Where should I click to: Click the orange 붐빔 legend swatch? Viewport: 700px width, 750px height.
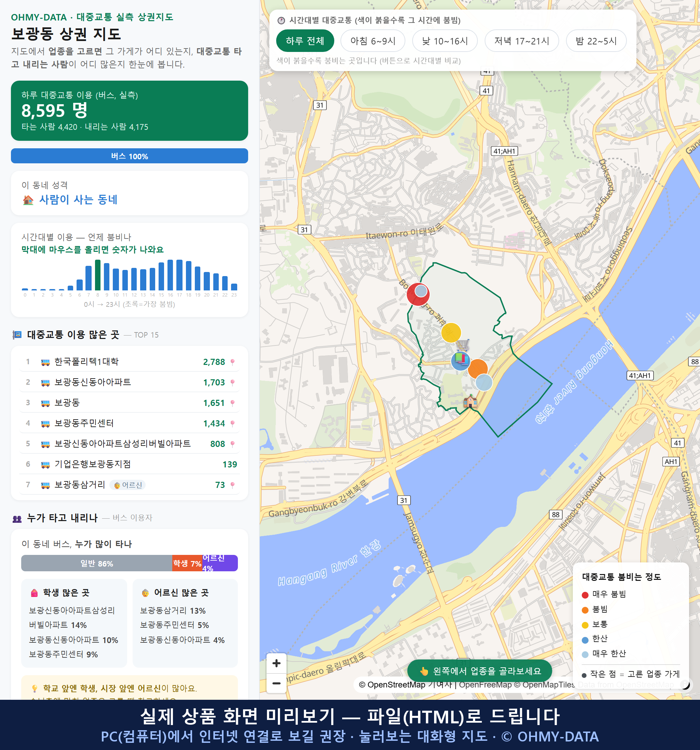pyautogui.click(x=585, y=610)
